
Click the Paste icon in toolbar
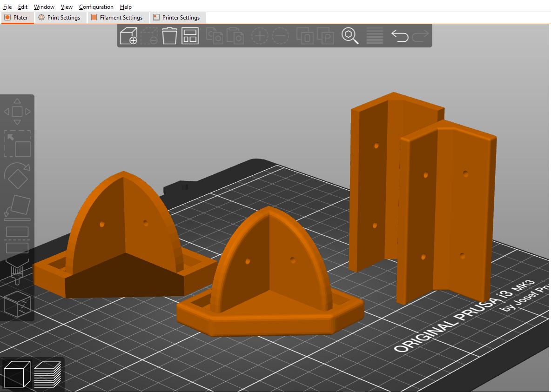pyautogui.click(x=235, y=36)
